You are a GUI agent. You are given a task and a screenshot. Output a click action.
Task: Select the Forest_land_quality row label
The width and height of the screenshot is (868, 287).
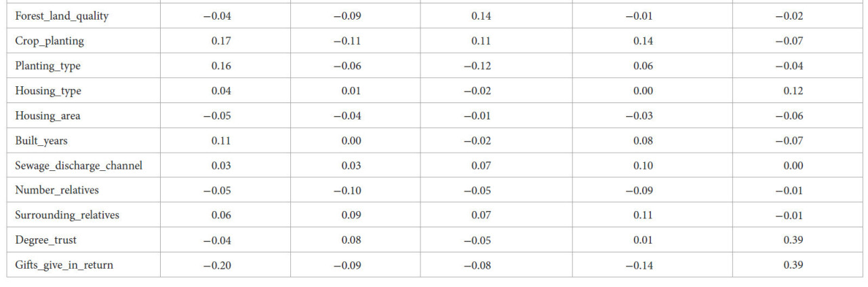tap(62, 16)
